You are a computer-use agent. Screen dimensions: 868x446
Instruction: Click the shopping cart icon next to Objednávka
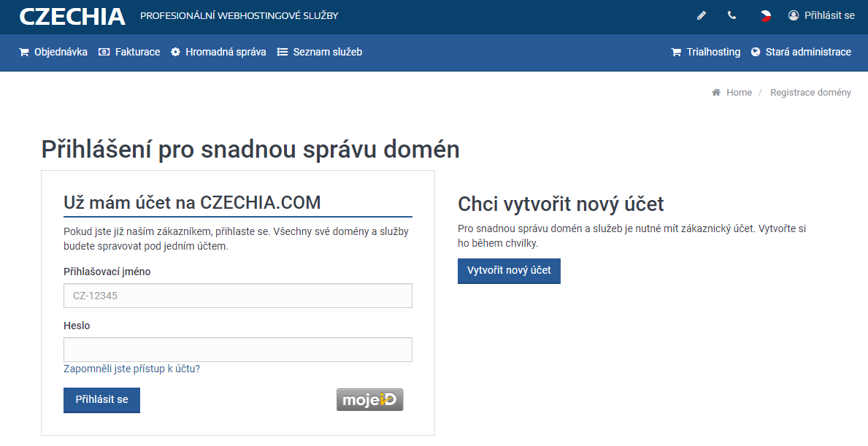tap(24, 52)
